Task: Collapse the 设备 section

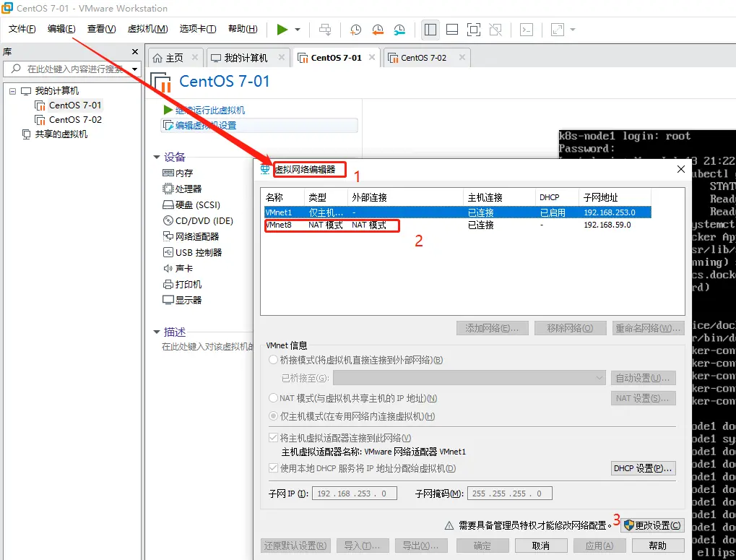Action: (x=157, y=157)
